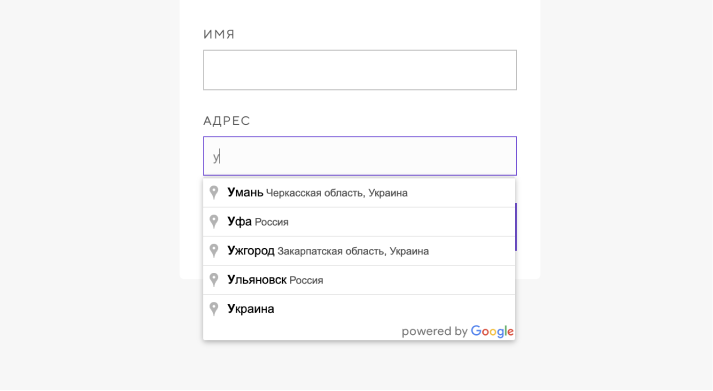Pick Ужгород in the autocomplete list

[x=359, y=251]
